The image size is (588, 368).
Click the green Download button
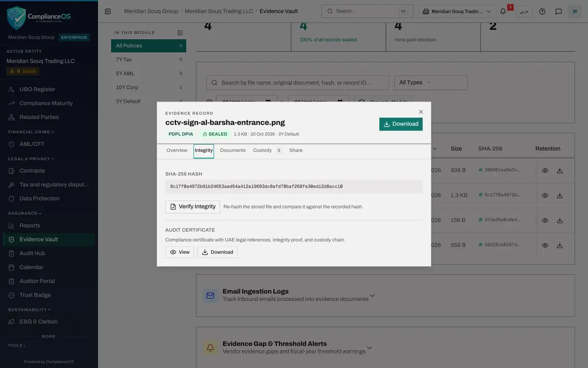[x=401, y=124]
